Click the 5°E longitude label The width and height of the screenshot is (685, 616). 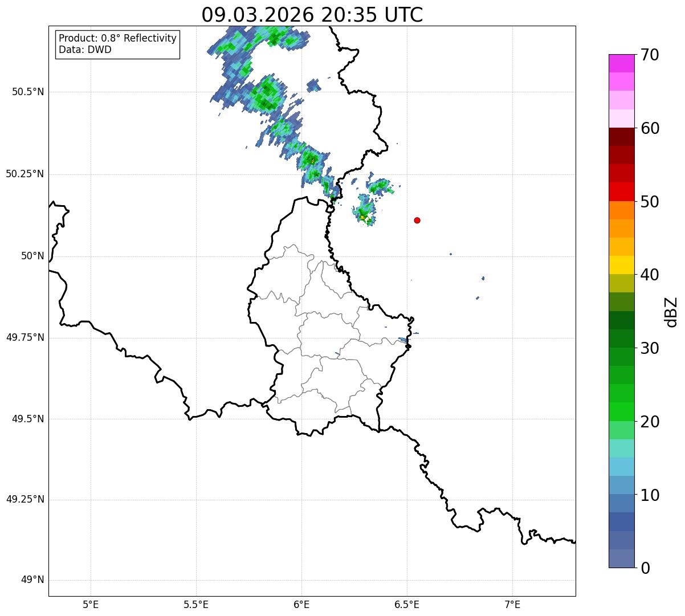pos(91,605)
